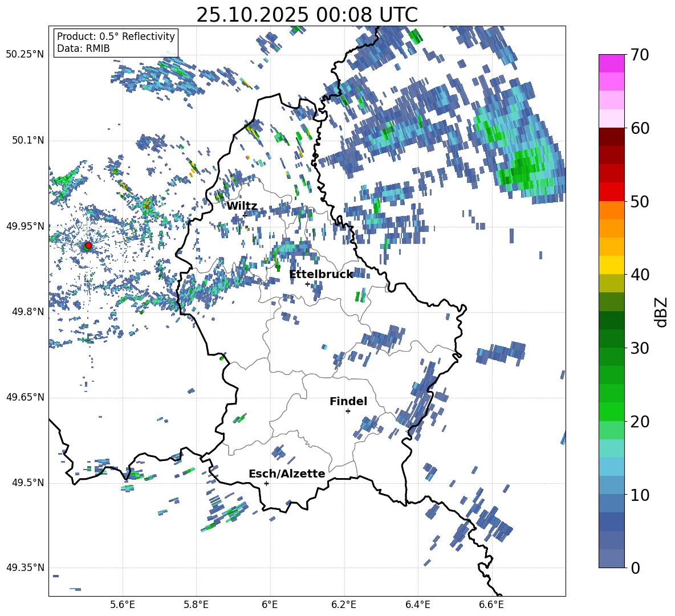Click the 6.2°E longitude tick label
This screenshot has height=616, width=675.
click(344, 605)
